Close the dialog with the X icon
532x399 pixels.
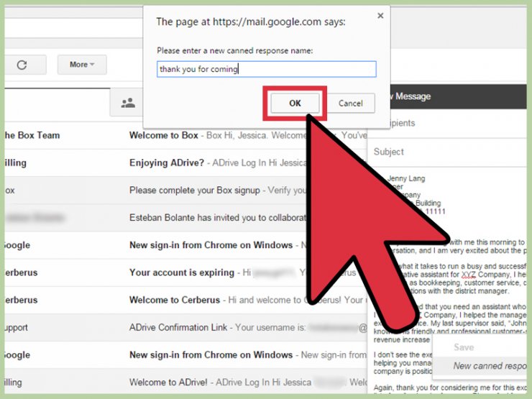[x=380, y=16]
